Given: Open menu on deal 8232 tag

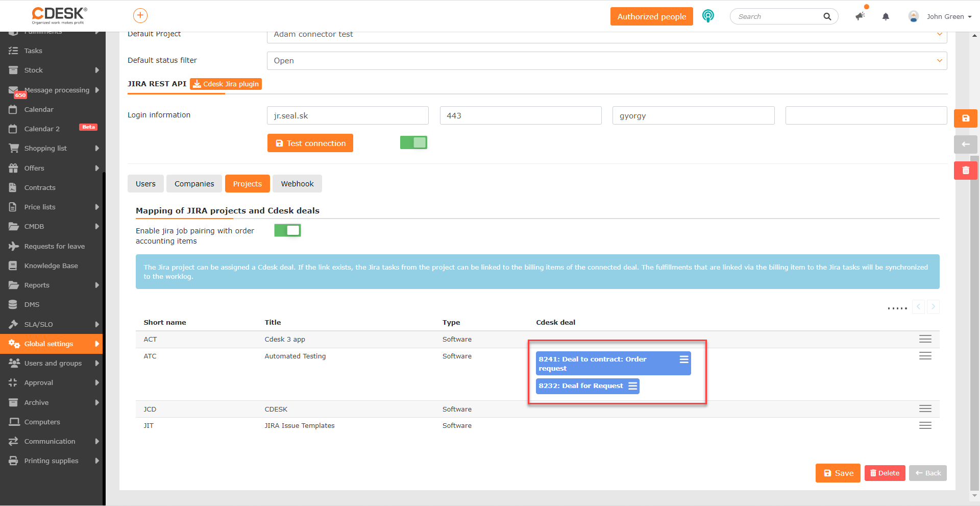Looking at the screenshot, I should tap(632, 386).
